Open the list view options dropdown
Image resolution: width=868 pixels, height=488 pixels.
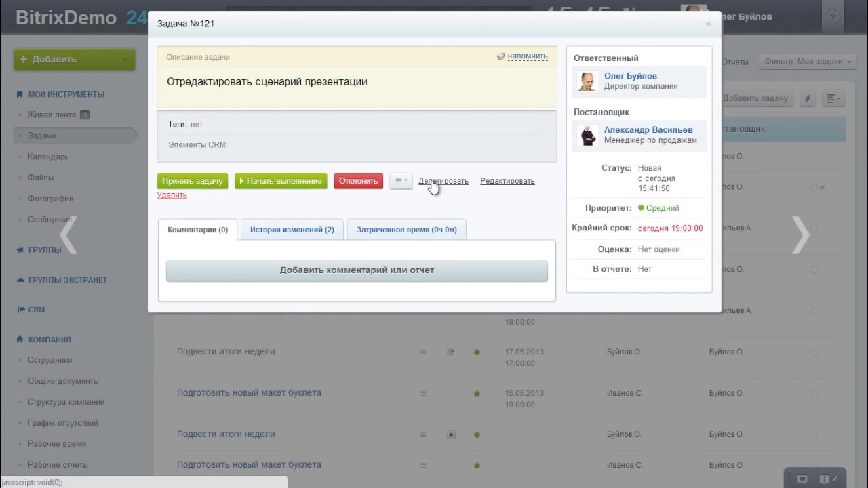pos(833,98)
